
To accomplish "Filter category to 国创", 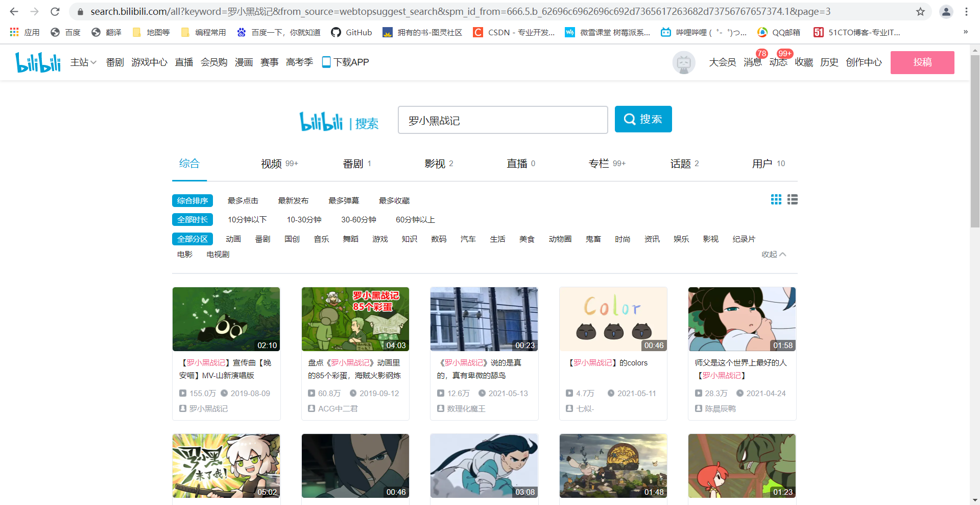I will (292, 239).
